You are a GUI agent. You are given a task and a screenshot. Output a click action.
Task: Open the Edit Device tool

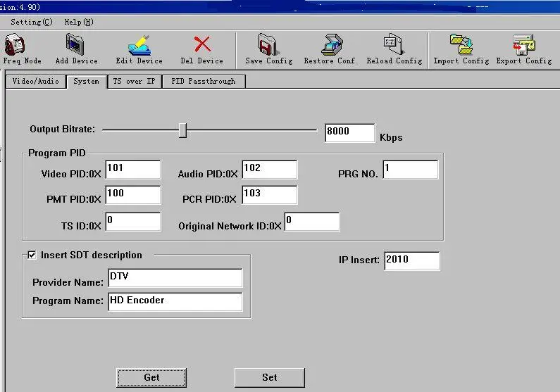click(139, 45)
